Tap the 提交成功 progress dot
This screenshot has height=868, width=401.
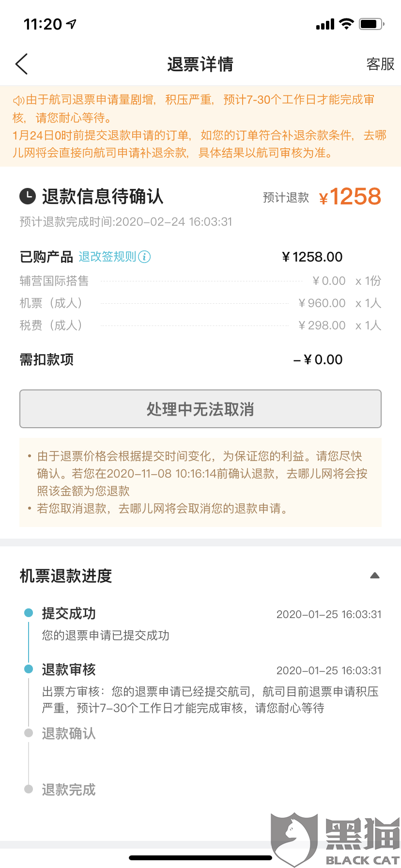click(29, 613)
